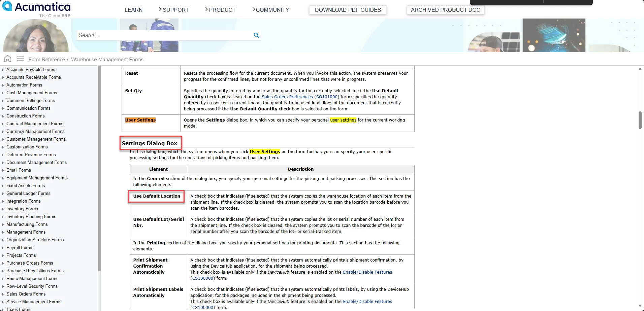Expand Cash Management Forms arrow
This screenshot has height=311, width=644.
pos(3,93)
